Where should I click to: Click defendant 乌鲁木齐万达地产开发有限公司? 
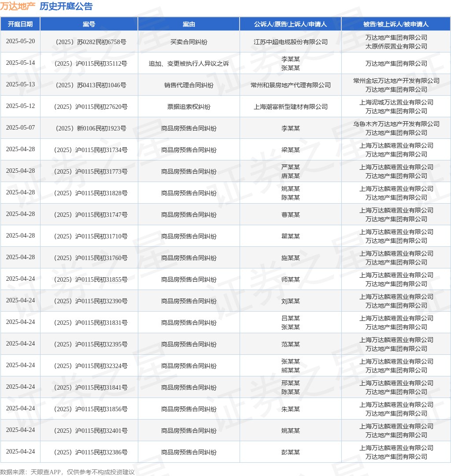click(x=396, y=124)
